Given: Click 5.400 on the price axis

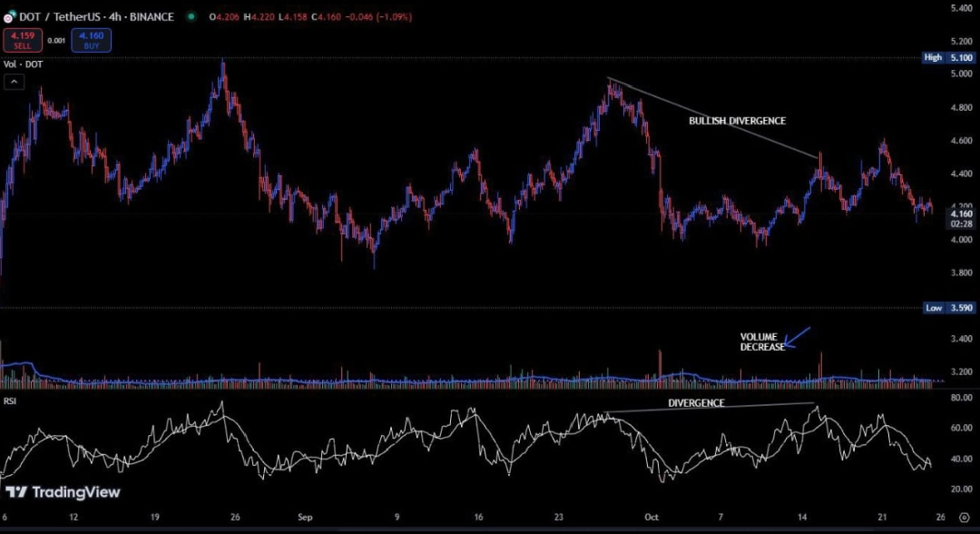Looking at the screenshot, I should click(x=961, y=8).
